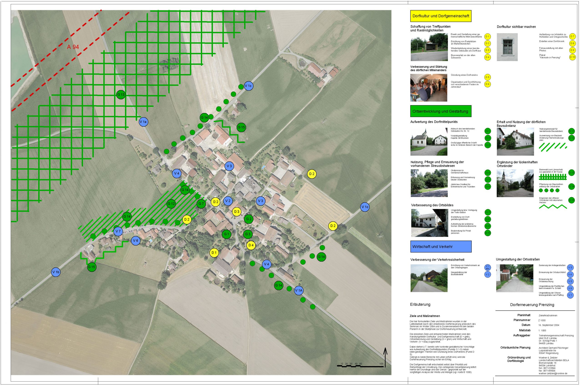
Task: Click the Dorferneuerung Prenzing title
Action: pyautogui.click(x=532, y=305)
